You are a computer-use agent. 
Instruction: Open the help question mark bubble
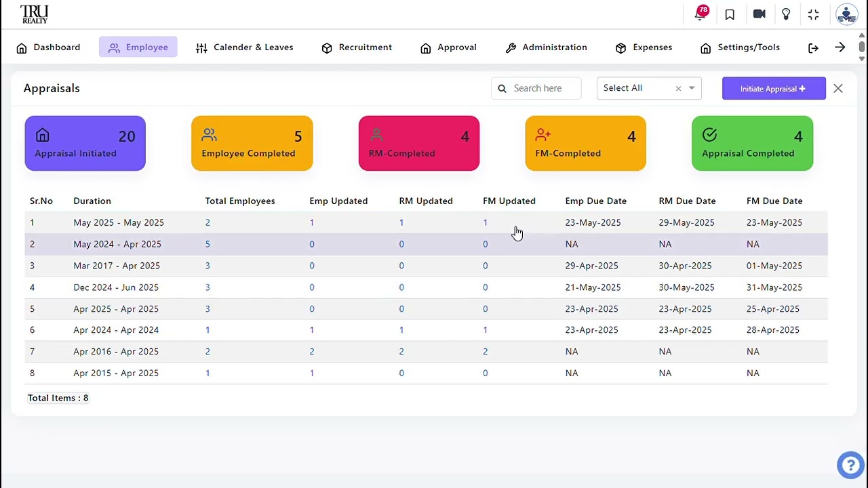850,465
